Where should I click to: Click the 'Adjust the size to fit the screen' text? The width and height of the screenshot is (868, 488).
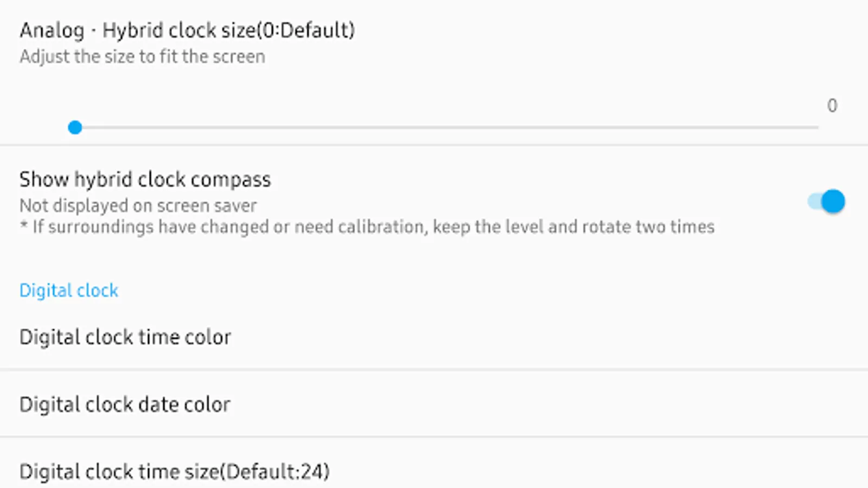[x=142, y=56]
